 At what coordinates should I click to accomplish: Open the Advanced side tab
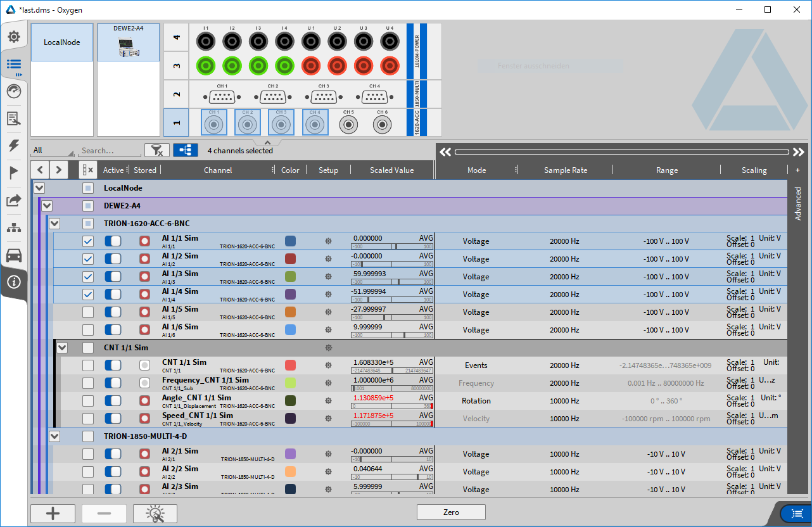(x=797, y=203)
